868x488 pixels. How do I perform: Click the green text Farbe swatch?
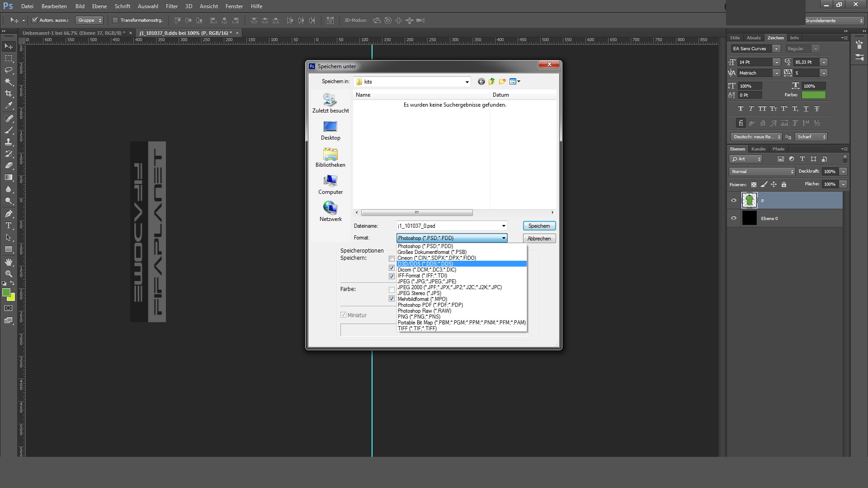[813, 95]
